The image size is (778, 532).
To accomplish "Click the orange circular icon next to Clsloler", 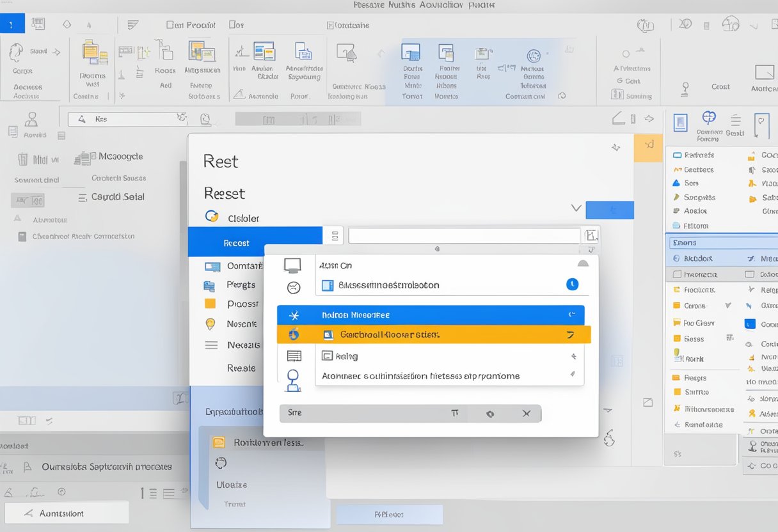I will click(x=212, y=217).
